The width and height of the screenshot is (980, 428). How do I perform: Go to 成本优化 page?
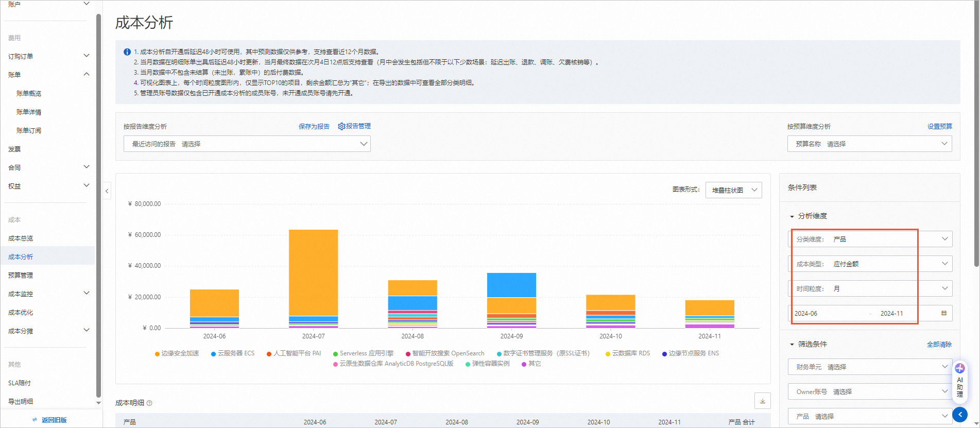click(21, 313)
